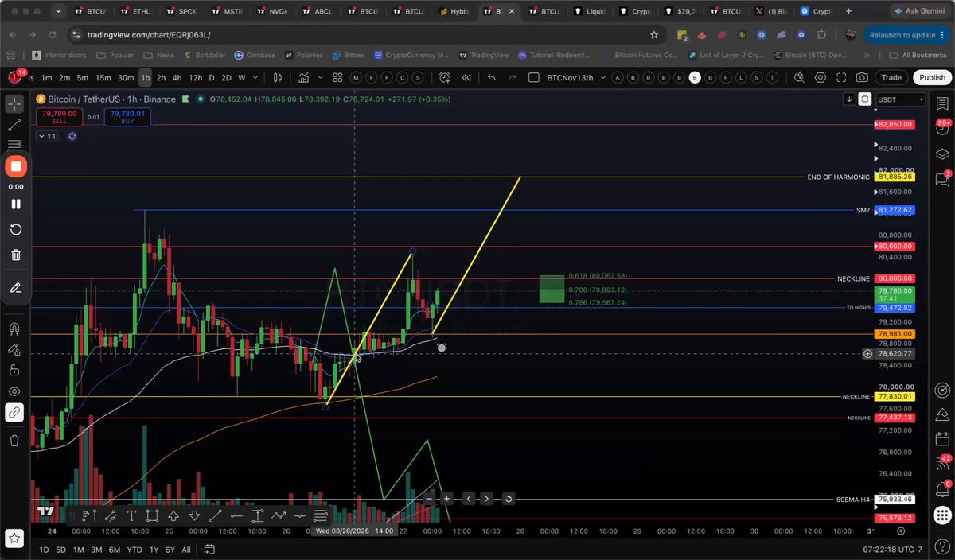Open the timeframe dropdown arrow after W
Screen dimensions: 955x560
tap(256, 77)
